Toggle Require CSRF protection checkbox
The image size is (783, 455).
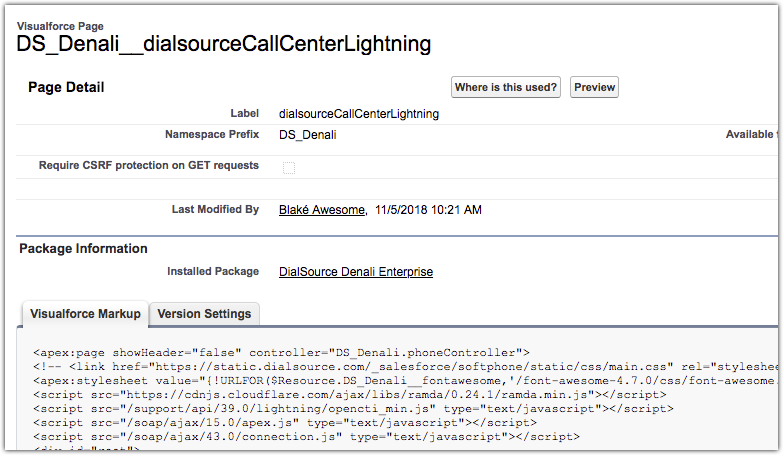coord(289,168)
